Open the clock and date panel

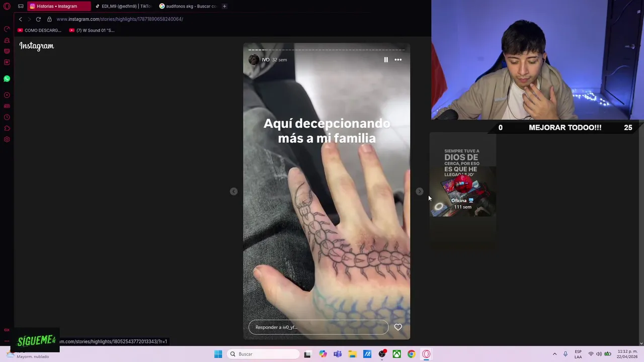click(x=627, y=354)
